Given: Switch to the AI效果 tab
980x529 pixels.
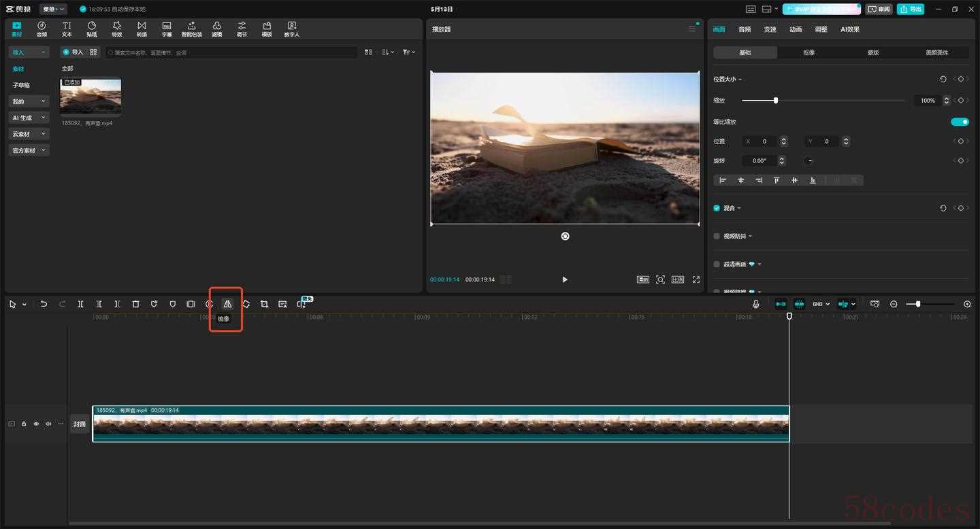Looking at the screenshot, I should (x=850, y=29).
